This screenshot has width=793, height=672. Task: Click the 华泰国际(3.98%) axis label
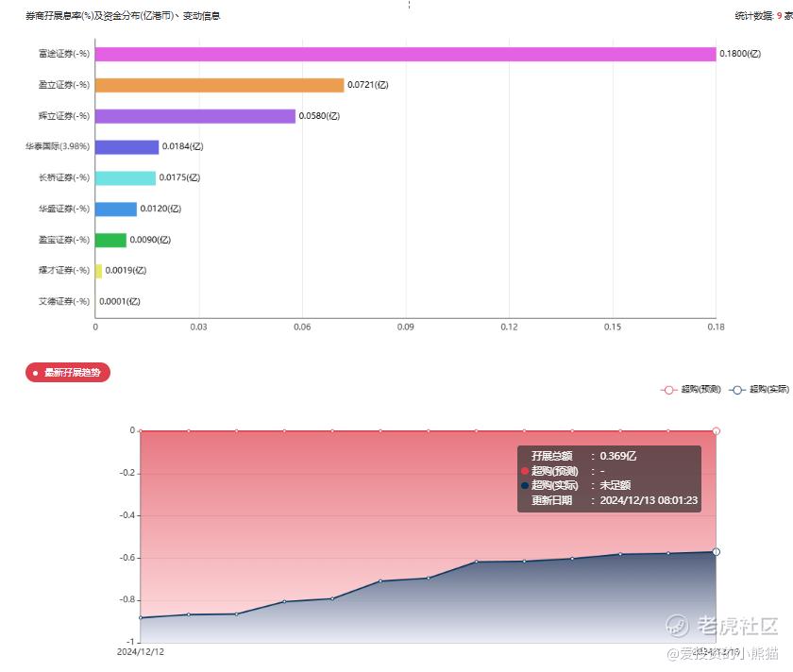tap(58, 146)
